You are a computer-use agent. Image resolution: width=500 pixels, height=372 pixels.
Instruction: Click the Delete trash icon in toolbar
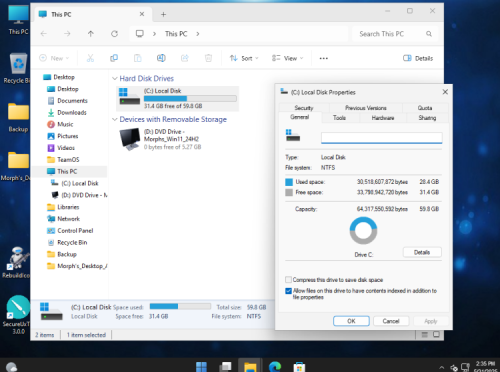[x=208, y=58]
